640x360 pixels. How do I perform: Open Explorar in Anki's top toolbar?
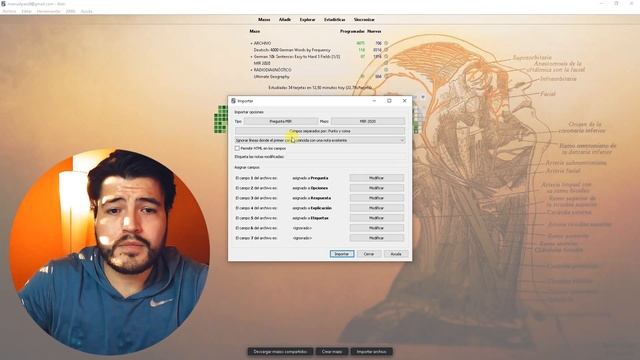(x=307, y=20)
